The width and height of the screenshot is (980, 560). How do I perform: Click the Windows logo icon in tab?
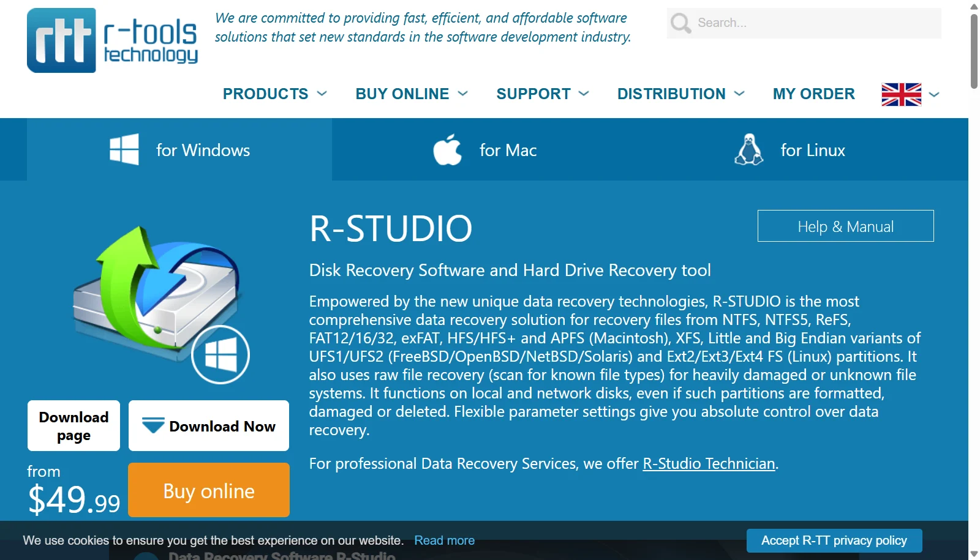124,149
